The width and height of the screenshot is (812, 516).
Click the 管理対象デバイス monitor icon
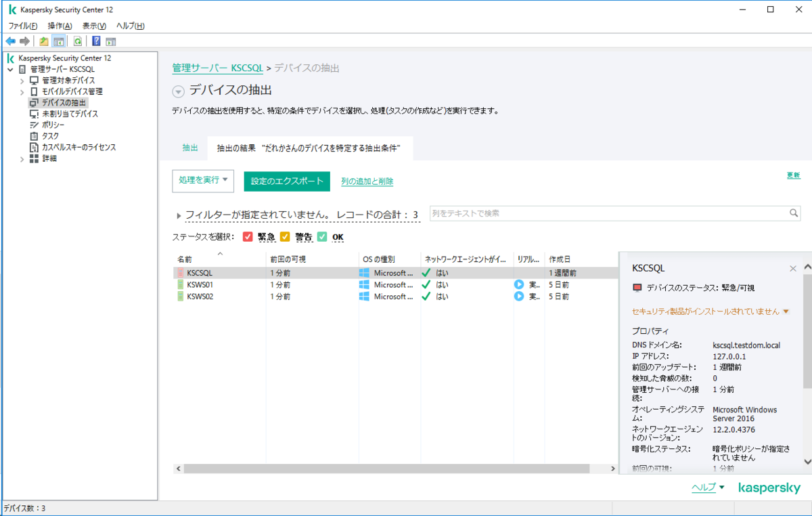35,81
